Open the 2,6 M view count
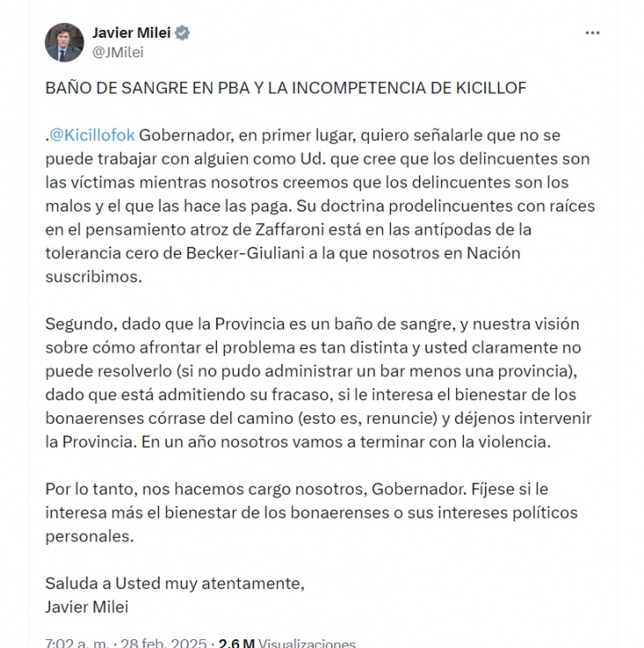Viewport: 644px width, 648px height. click(x=236, y=643)
